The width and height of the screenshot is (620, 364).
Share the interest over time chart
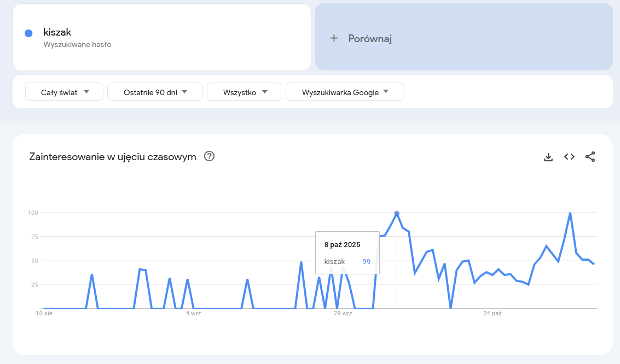(x=590, y=157)
